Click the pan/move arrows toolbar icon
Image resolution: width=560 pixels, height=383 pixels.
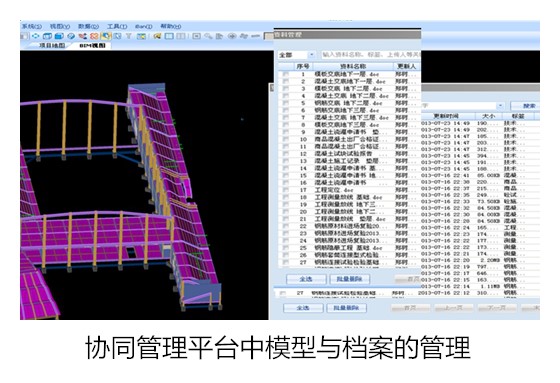35,36
